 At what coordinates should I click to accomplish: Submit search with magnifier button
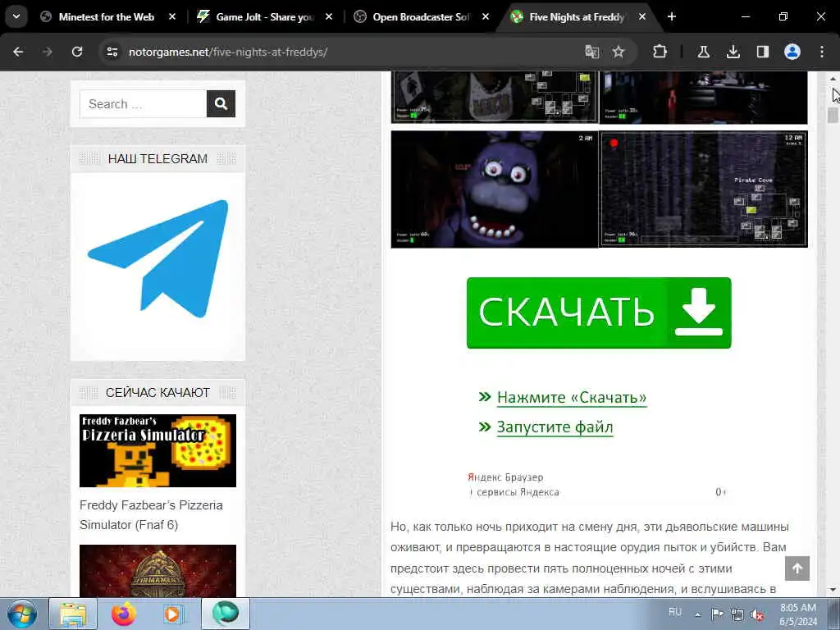(221, 104)
